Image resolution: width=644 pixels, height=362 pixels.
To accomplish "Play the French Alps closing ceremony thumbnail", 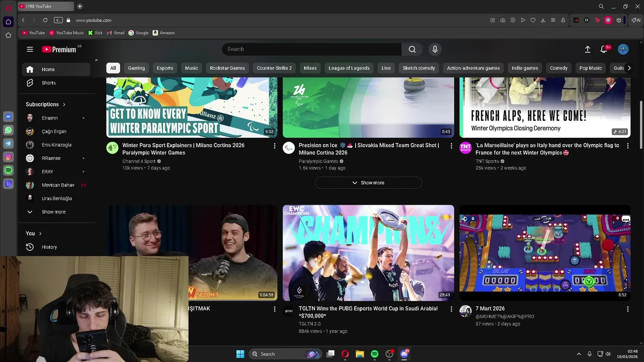I will (545, 108).
